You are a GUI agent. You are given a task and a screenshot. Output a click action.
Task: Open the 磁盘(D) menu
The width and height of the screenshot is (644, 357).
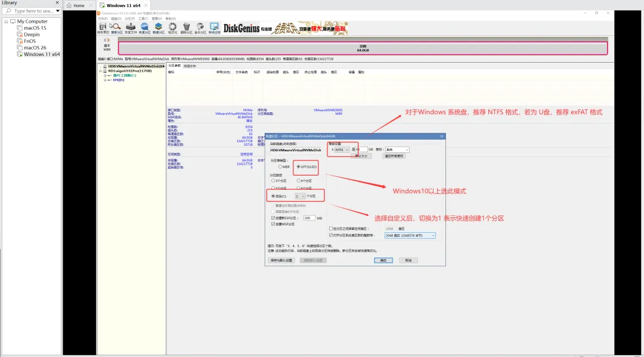pyautogui.click(x=115, y=19)
